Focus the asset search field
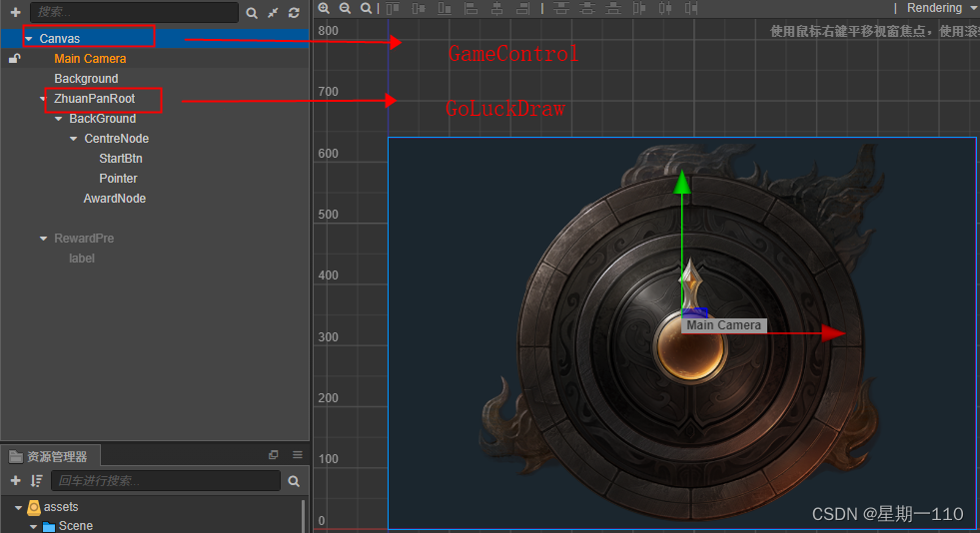Viewport: 980px width, 533px height. click(x=166, y=480)
